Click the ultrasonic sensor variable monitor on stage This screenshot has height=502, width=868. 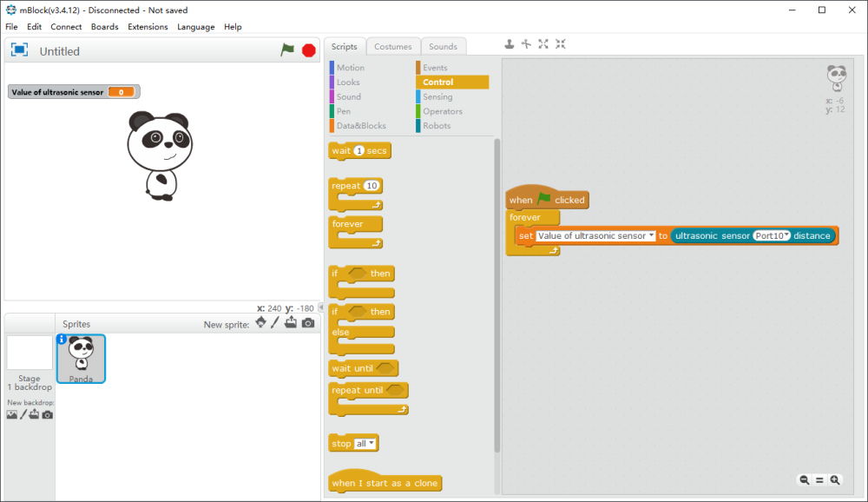pos(74,92)
